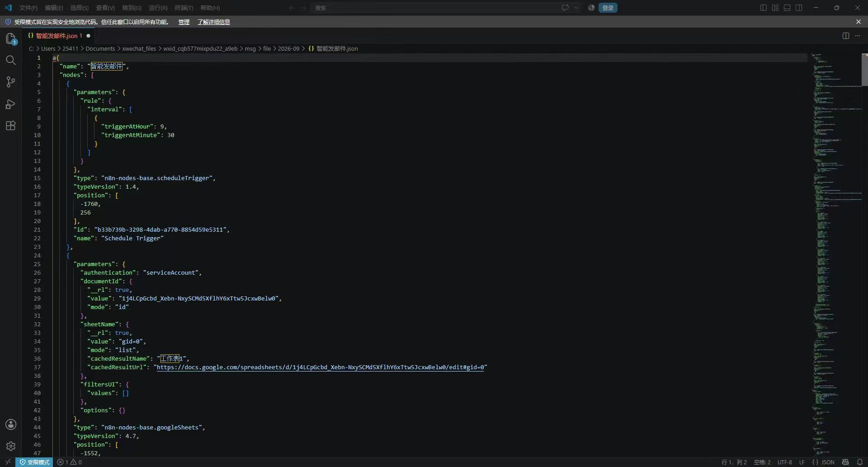Open the chat dropdown arrow in title bar
Viewport: 868px width, 467px height.
576,8
